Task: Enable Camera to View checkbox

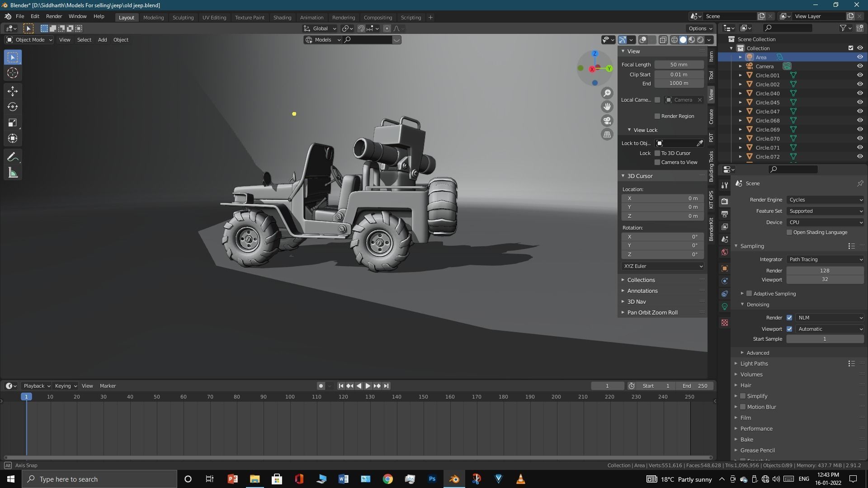Action: tap(657, 162)
